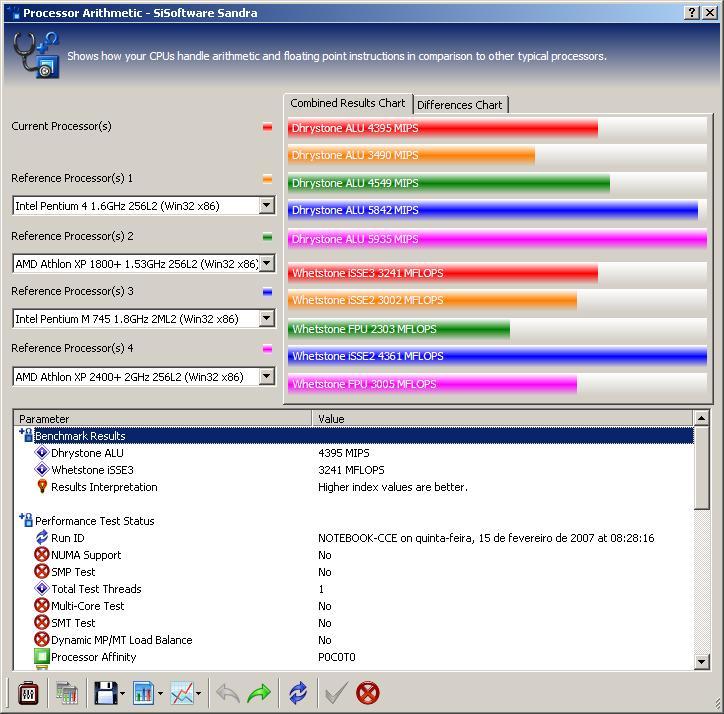Click the Dynamic MP/MT Load Balance icon
This screenshot has height=714, width=724.
(x=42, y=639)
